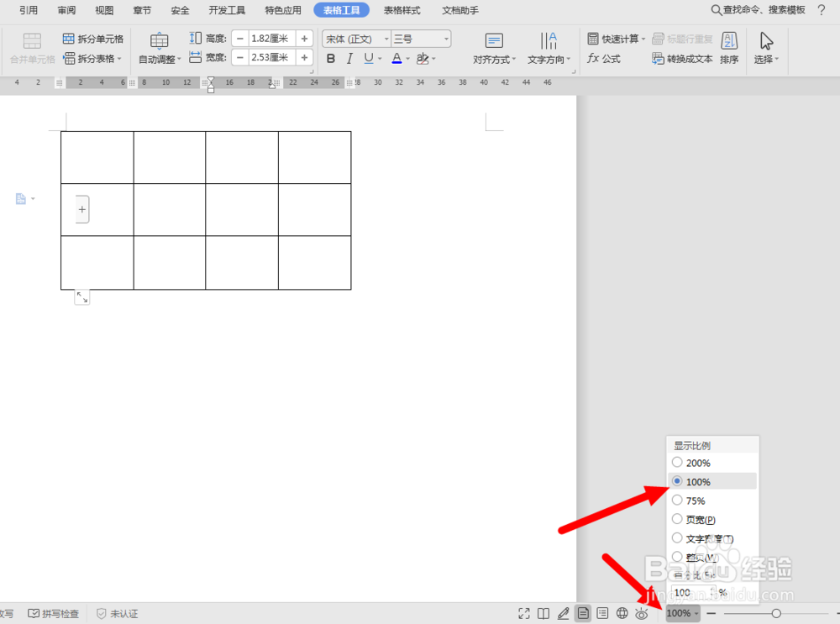Open the Developer Tools (开发工具) tab
This screenshot has height=624, width=840.
pyautogui.click(x=227, y=10)
